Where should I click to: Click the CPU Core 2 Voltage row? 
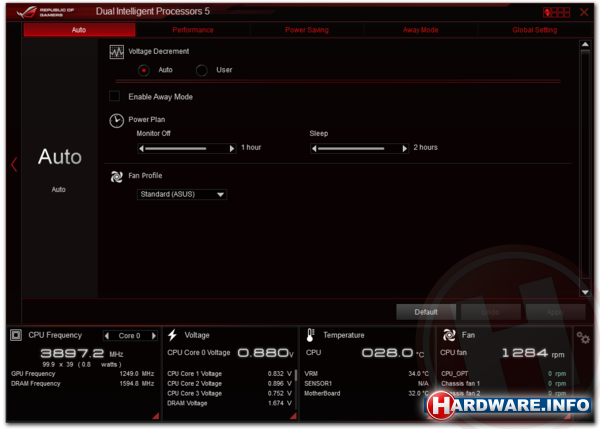click(x=229, y=383)
